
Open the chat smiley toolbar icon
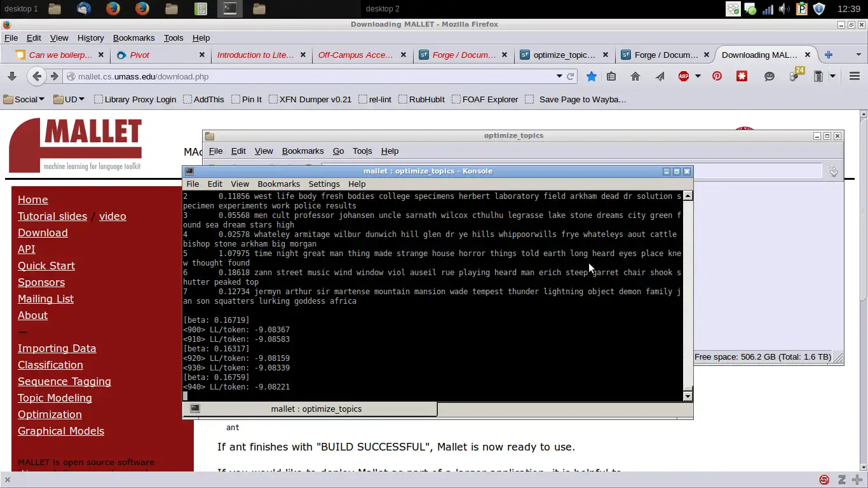770,76
